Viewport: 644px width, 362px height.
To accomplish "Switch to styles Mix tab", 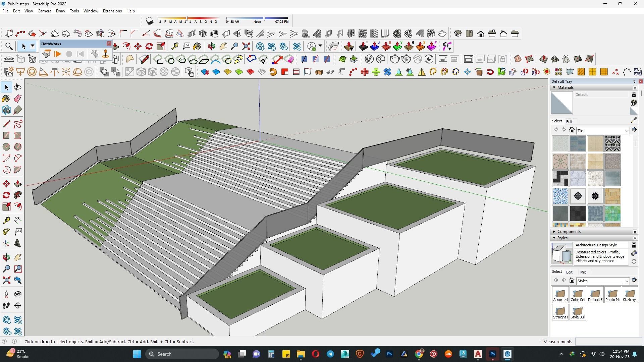I will click(583, 272).
